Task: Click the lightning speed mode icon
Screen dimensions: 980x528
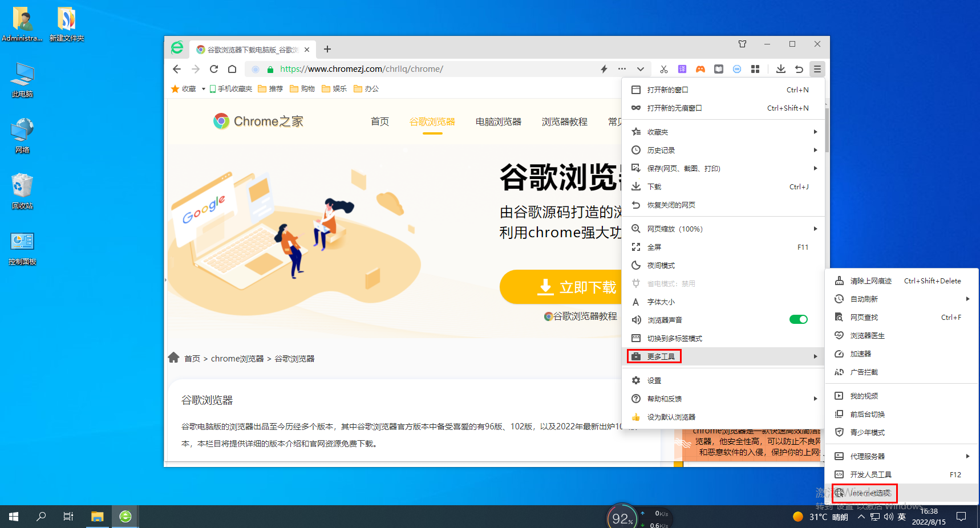Action: coord(604,69)
